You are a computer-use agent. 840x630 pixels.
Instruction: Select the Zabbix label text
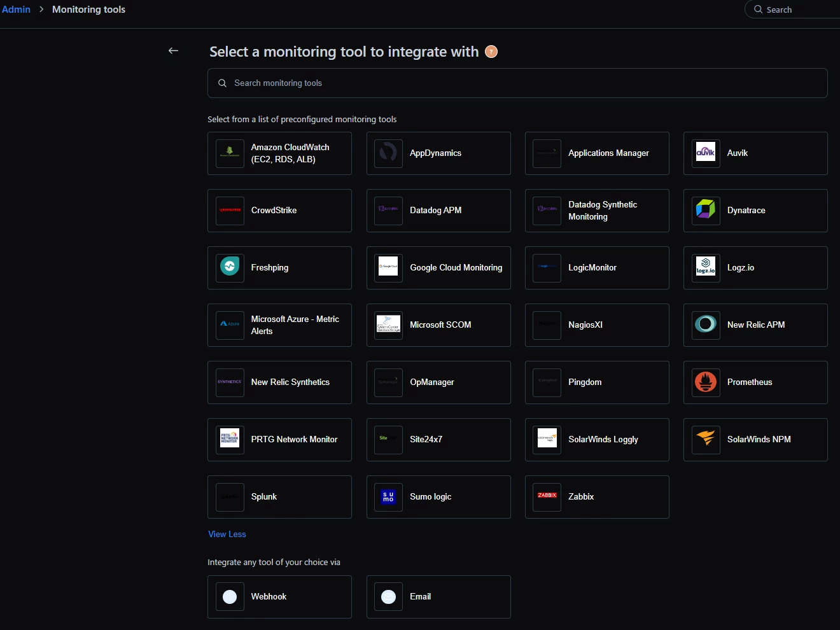point(581,497)
